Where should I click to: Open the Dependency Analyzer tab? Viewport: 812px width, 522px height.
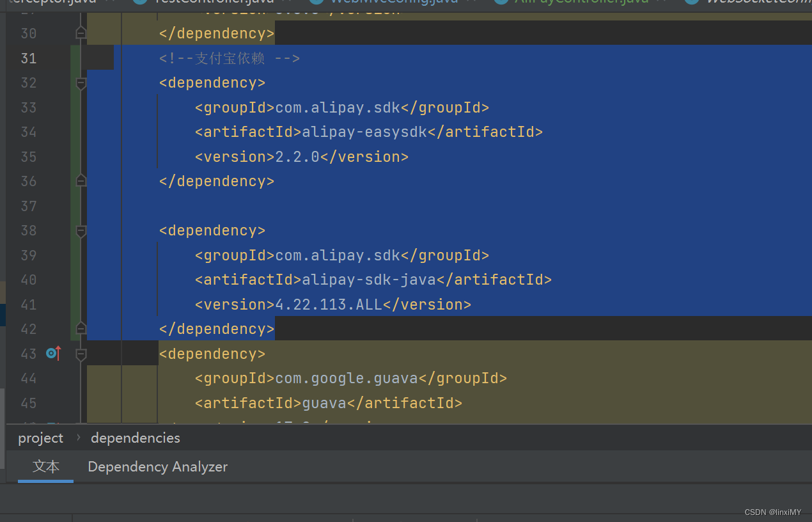[157, 467]
